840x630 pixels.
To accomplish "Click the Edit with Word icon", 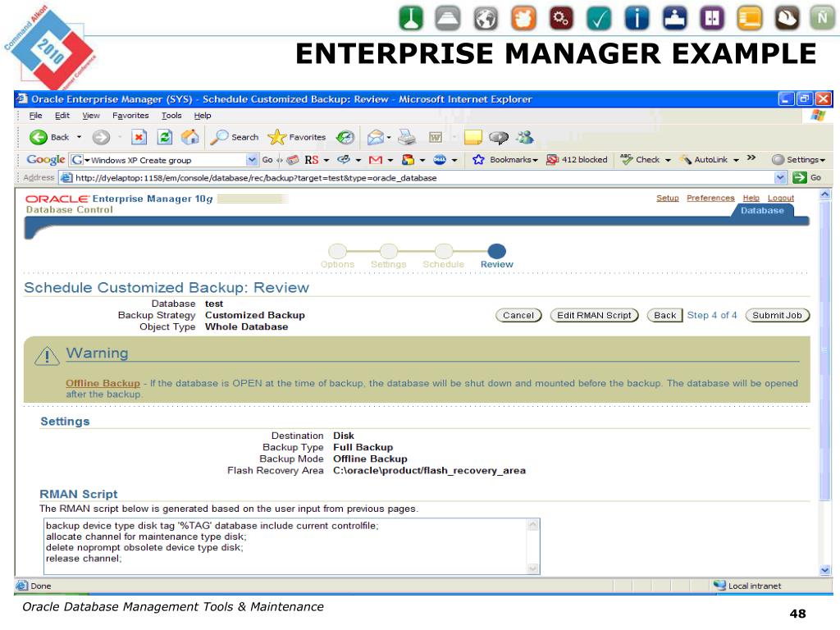I will 436,138.
